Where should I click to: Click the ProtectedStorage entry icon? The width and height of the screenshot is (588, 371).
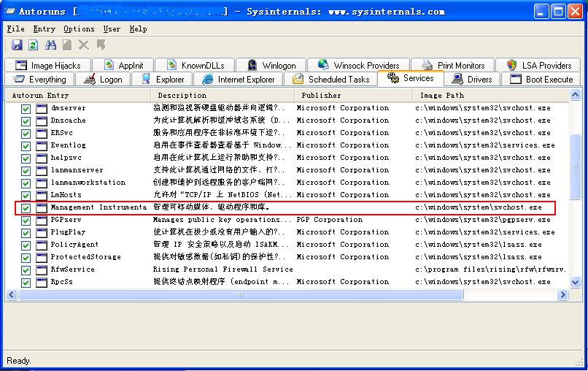(42, 258)
